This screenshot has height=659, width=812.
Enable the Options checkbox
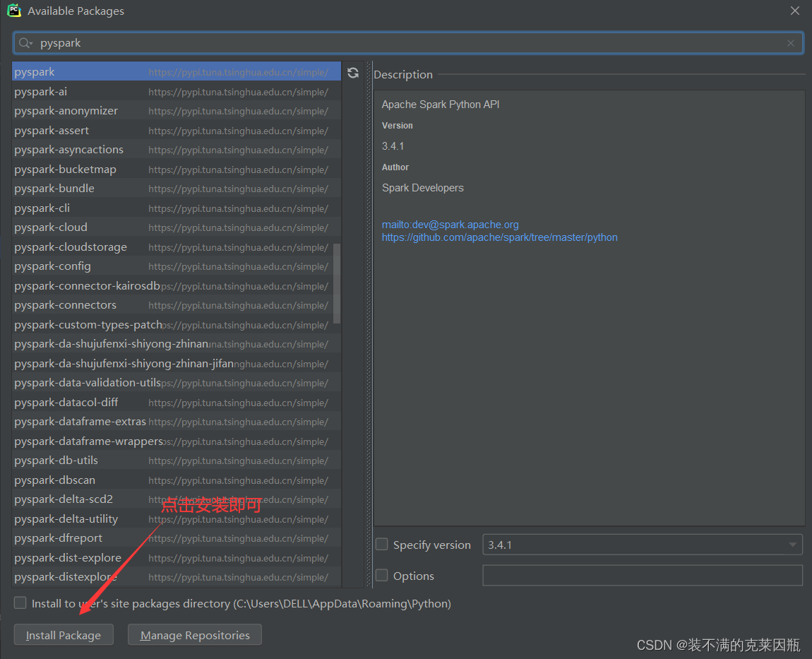pyautogui.click(x=382, y=575)
